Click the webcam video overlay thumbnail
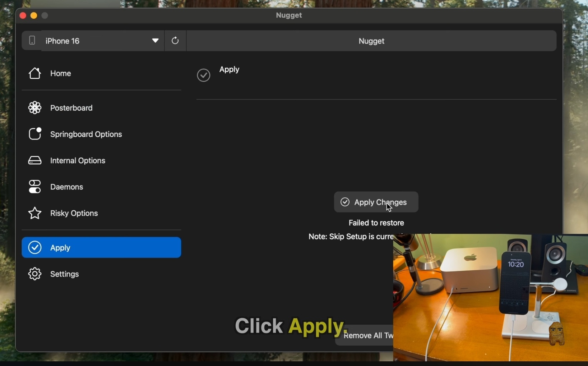The image size is (588, 366). coord(491,298)
